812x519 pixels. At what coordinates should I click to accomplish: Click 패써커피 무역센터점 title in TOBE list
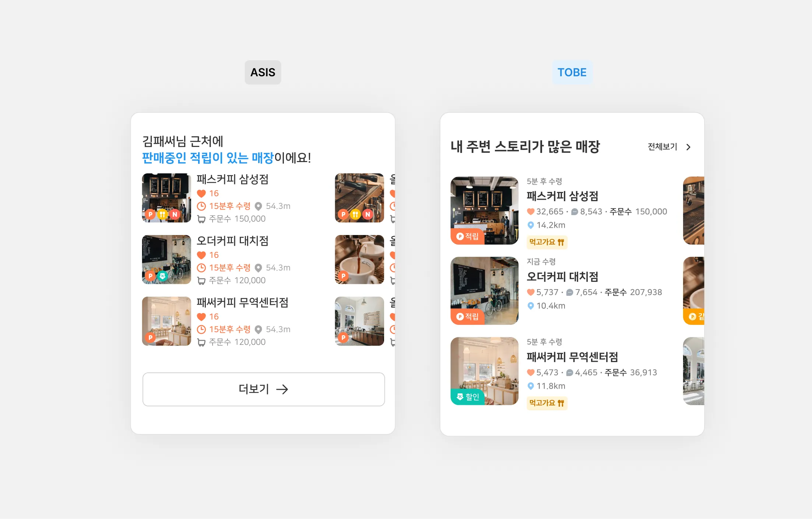click(572, 357)
